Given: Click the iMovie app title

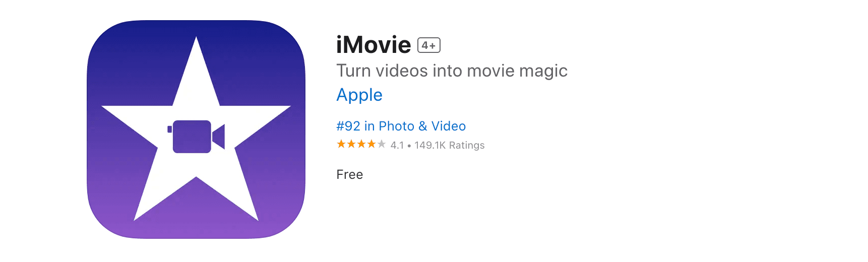Looking at the screenshot, I should (374, 45).
